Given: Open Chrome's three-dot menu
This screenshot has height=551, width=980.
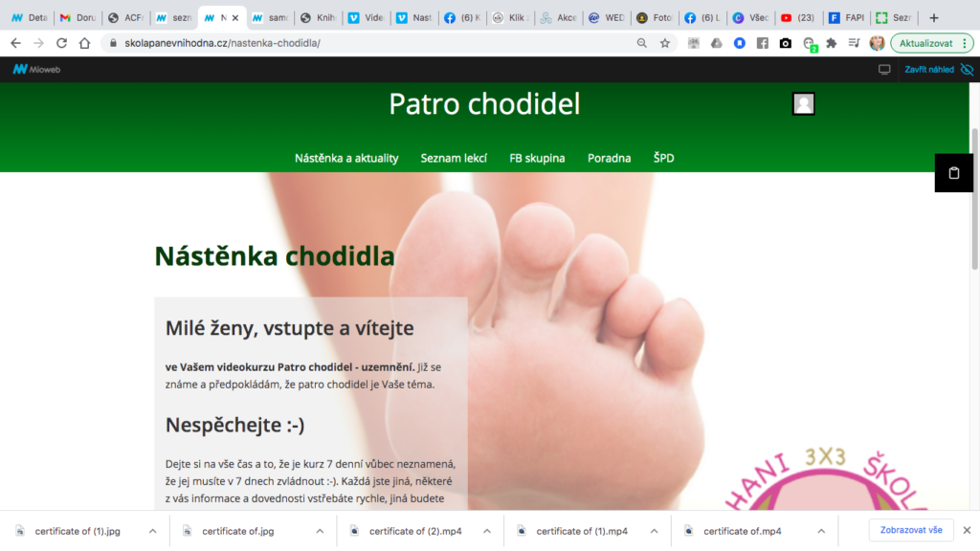Looking at the screenshot, I should pyautogui.click(x=965, y=43).
